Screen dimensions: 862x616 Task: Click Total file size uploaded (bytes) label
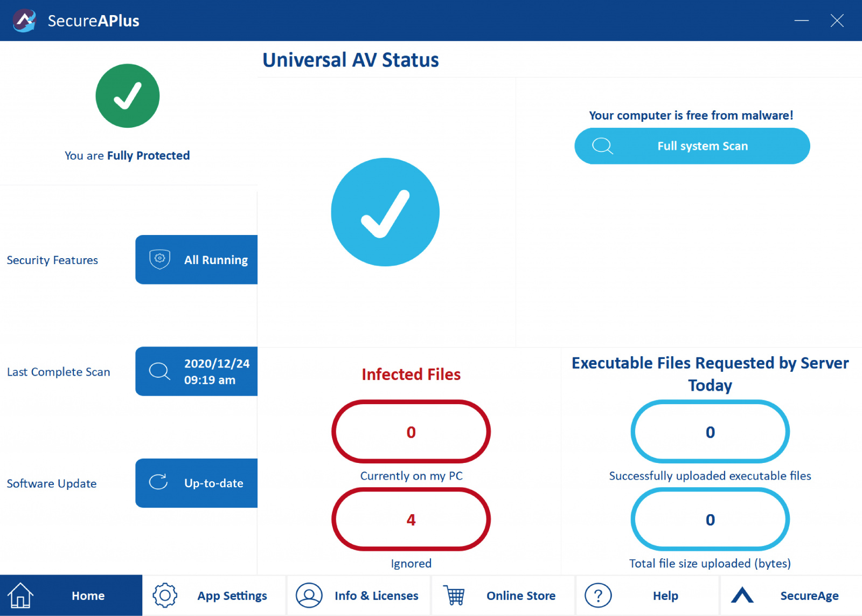coord(710,564)
